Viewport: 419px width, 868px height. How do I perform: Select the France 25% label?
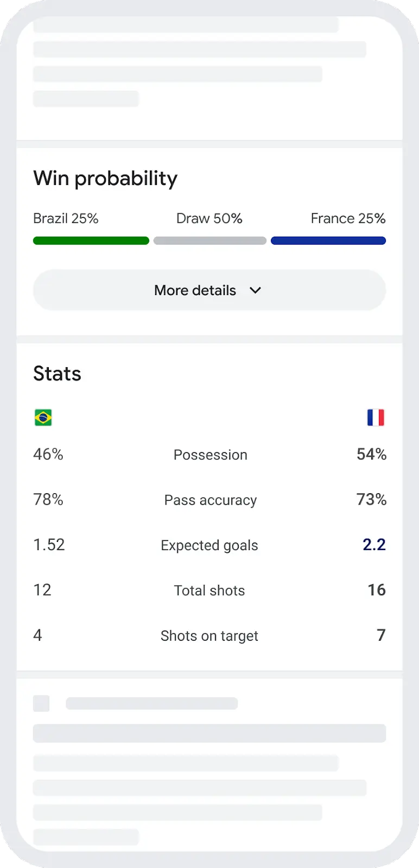coord(348,219)
